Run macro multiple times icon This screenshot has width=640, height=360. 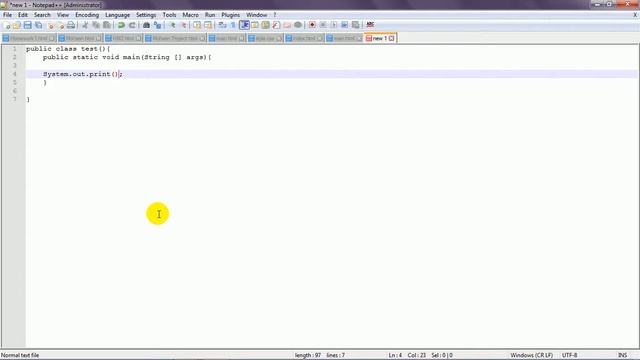pyautogui.click(x=344, y=25)
